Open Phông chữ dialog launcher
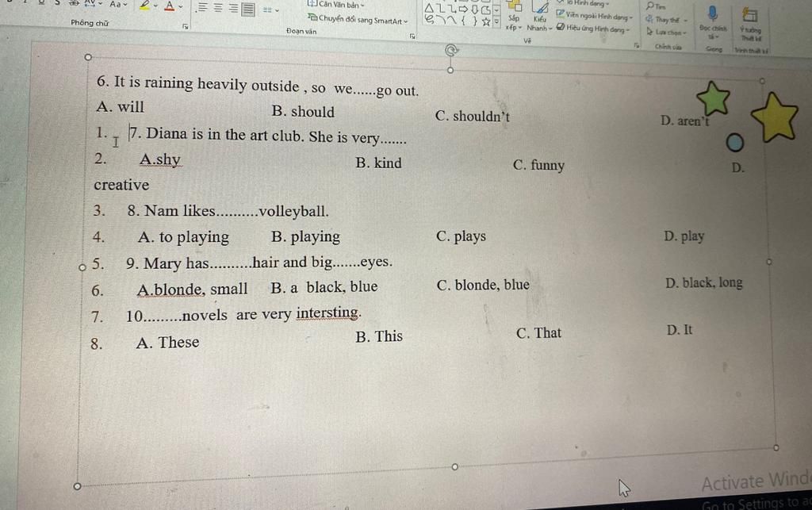This screenshot has height=510, width=812. pyautogui.click(x=186, y=26)
